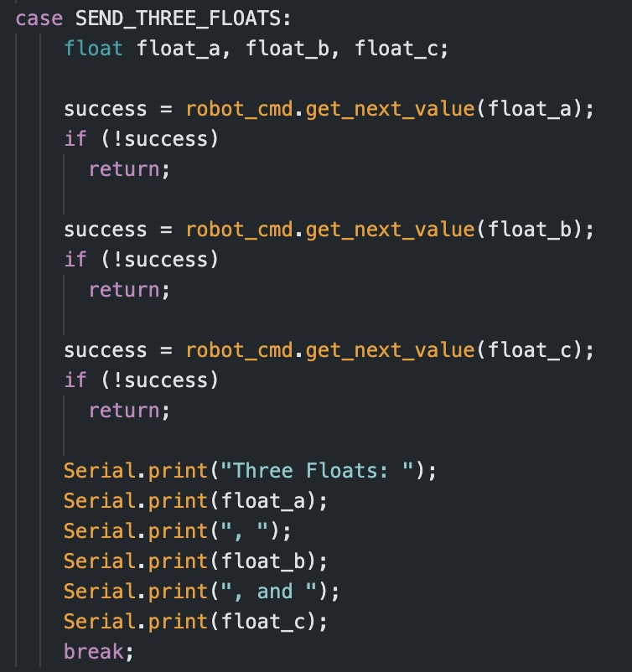Click the SEND_THREE_FLOATS label
The height and width of the screenshot is (672, 632).
pyautogui.click(x=179, y=19)
